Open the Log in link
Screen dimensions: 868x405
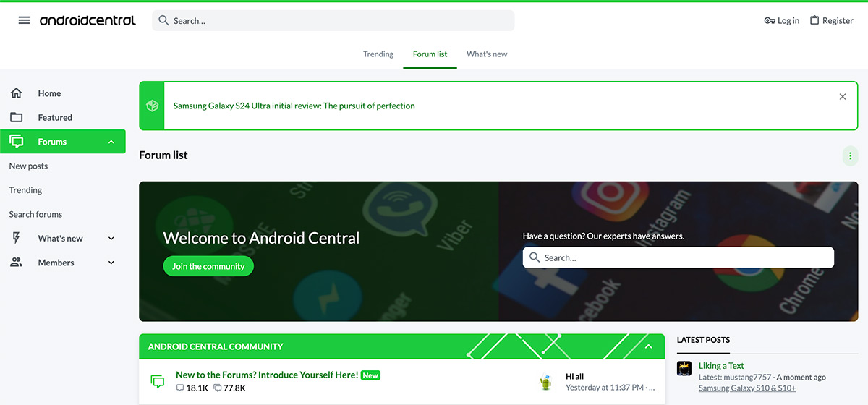782,20
